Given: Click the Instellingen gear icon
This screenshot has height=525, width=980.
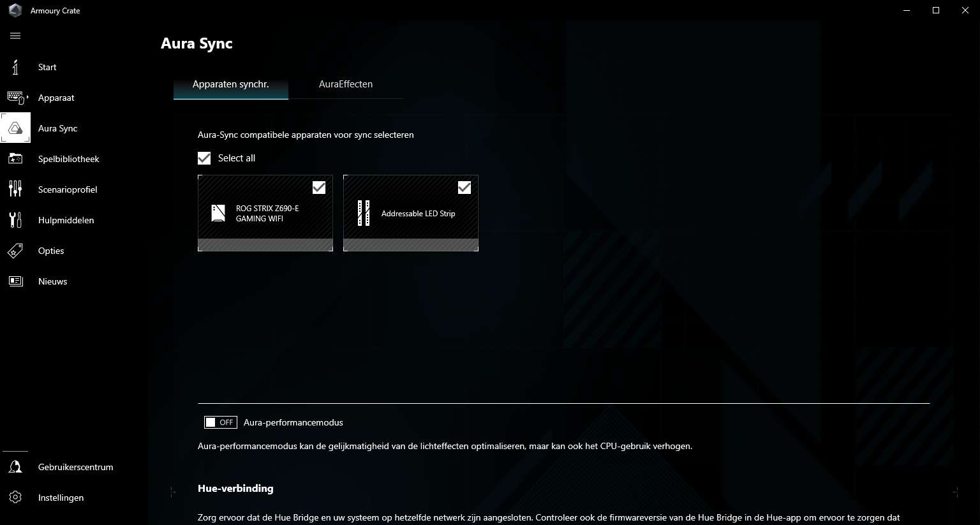Looking at the screenshot, I should pos(15,498).
